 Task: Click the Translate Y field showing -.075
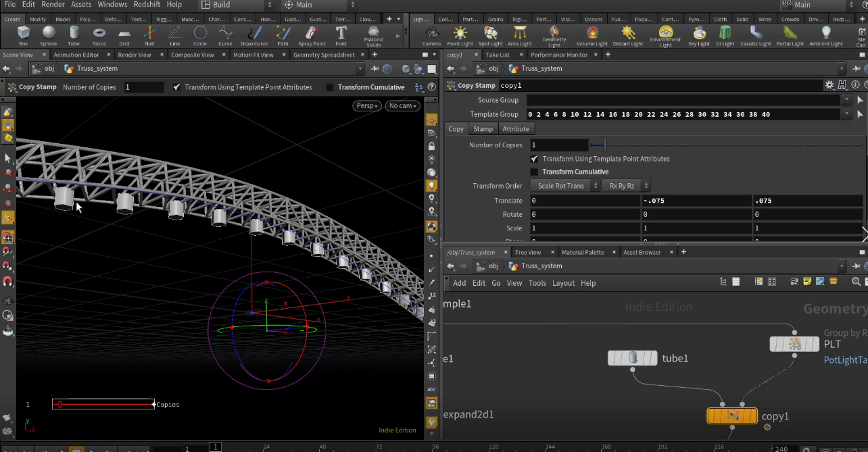click(x=696, y=201)
